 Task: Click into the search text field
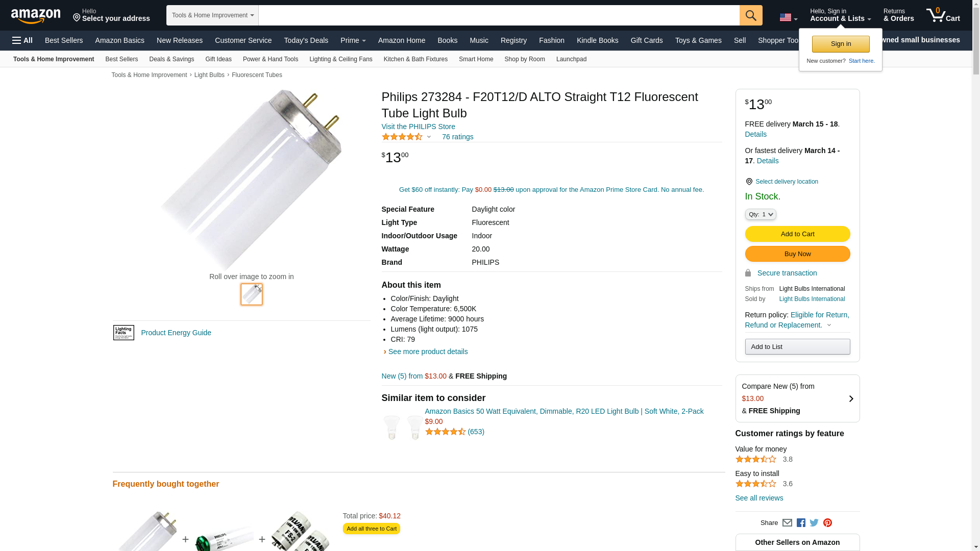tap(499, 15)
